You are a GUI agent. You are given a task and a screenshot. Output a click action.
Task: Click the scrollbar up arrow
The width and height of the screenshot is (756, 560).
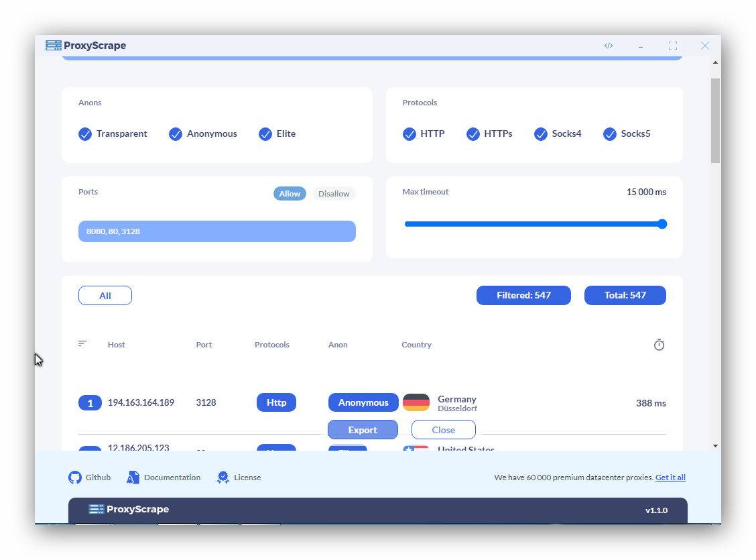[716, 62]
